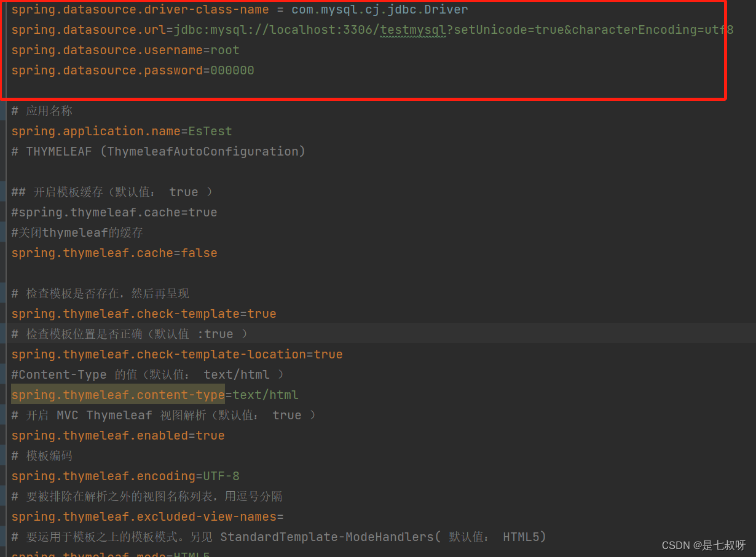
Task: Select the highlighted spring.thymeleaf.content-type property
Action: [117, 395]
